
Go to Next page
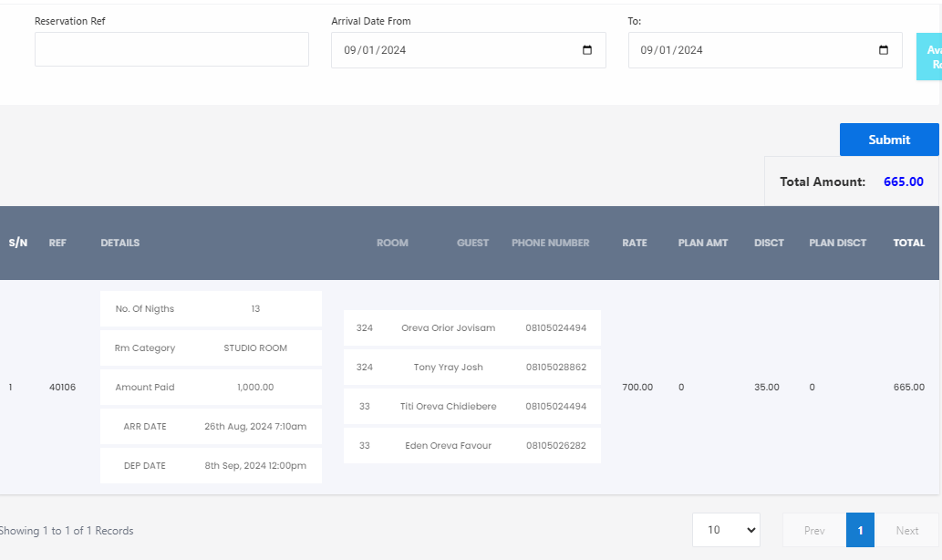click(907, 531)
